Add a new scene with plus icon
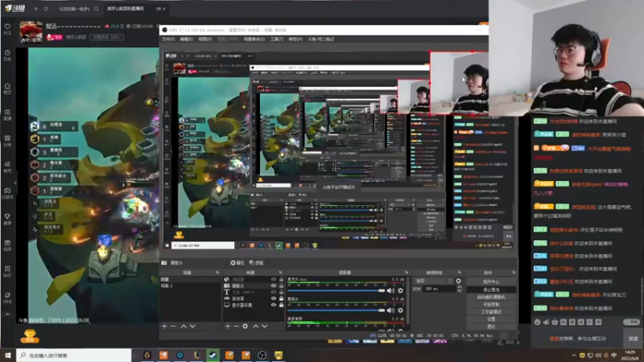The height and width of the screenshot is (362, 644). click(x=164, y=326)
